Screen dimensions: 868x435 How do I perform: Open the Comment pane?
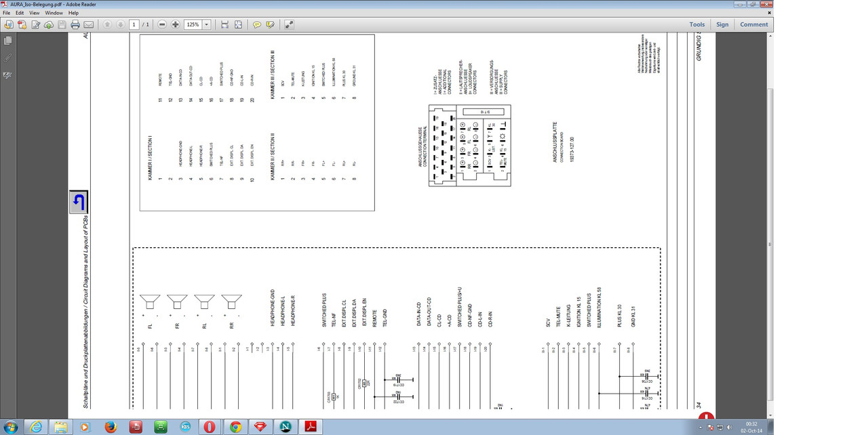754,24
